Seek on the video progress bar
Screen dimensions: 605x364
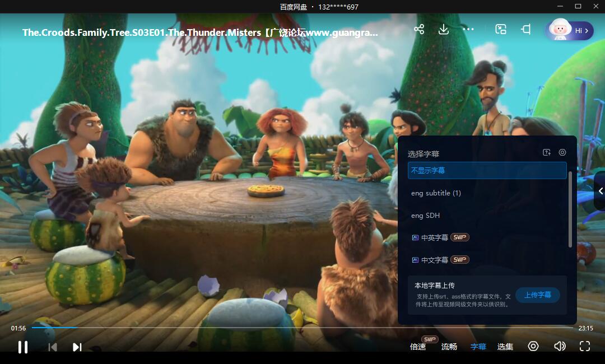tap(302, 328)
